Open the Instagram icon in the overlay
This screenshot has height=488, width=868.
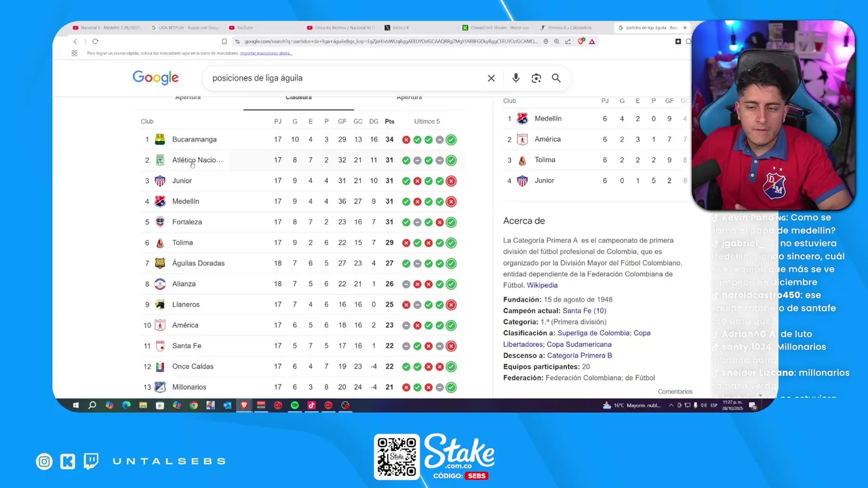click(44, 462)
